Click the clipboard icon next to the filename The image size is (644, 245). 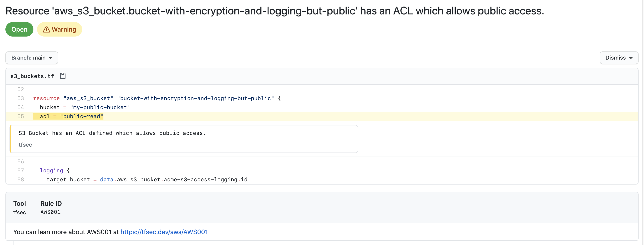63,76
